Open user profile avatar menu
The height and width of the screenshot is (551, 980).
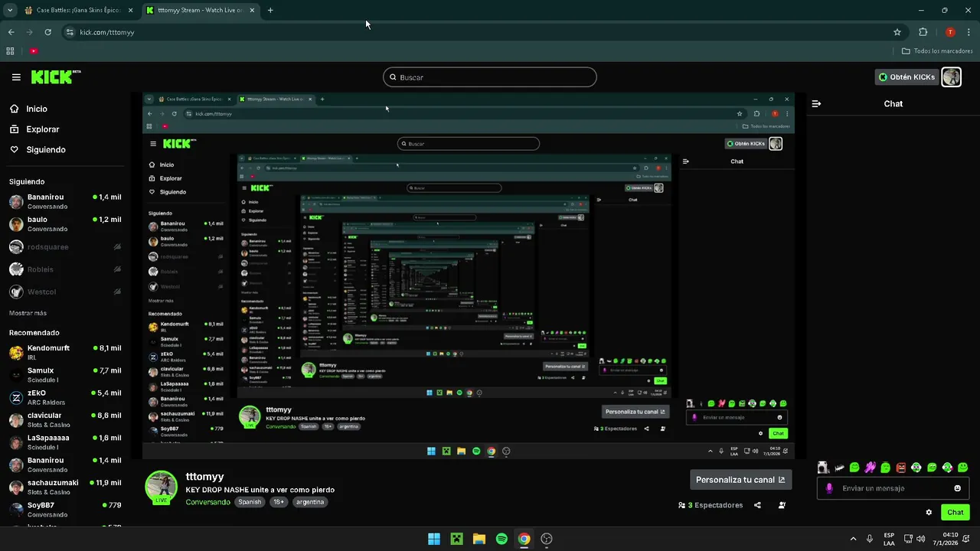pyautogui.click(x=951, y=77)
